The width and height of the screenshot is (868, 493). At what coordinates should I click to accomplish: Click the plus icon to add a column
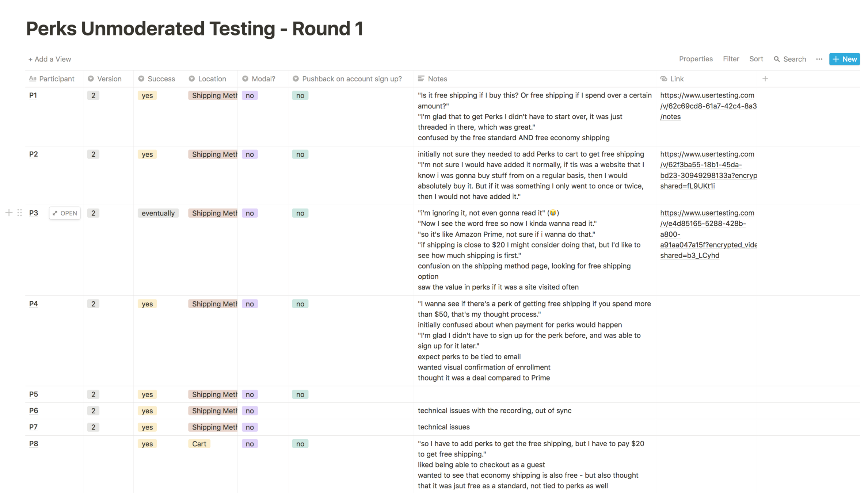pyautogui.click(x=765, y=79)
